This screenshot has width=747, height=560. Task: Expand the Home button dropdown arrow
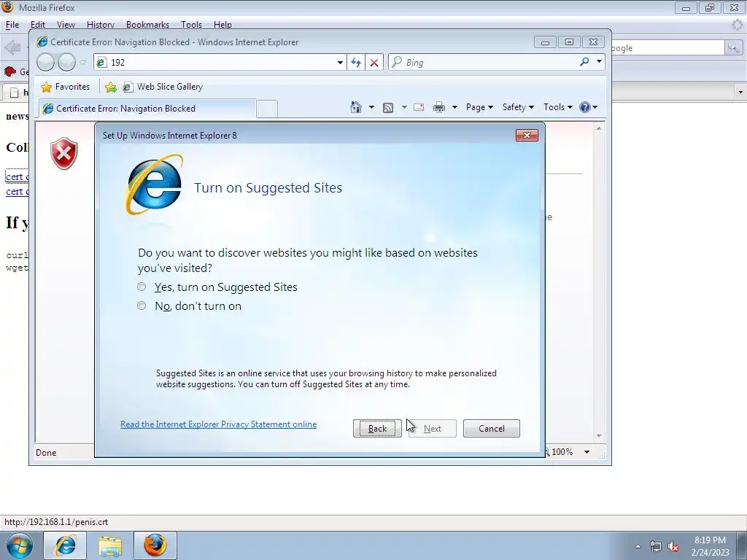(371, 107)
